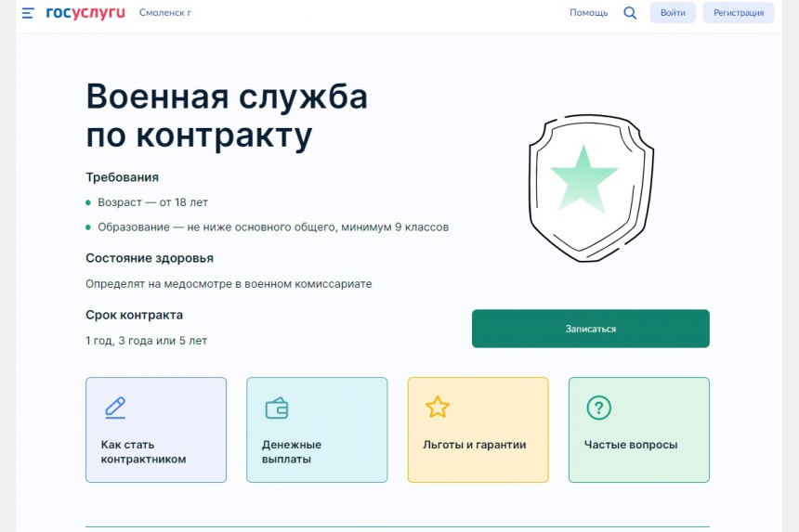Click the shield with star illustration
Screen dimensions: 799x532
pyautogui.click(x=591, y=188)
